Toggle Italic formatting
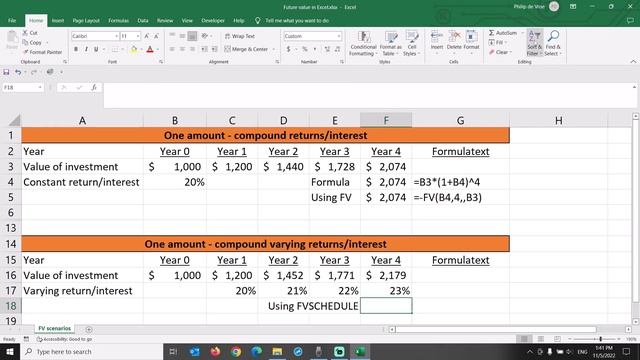The image size is (640, 360). [86, 49]
